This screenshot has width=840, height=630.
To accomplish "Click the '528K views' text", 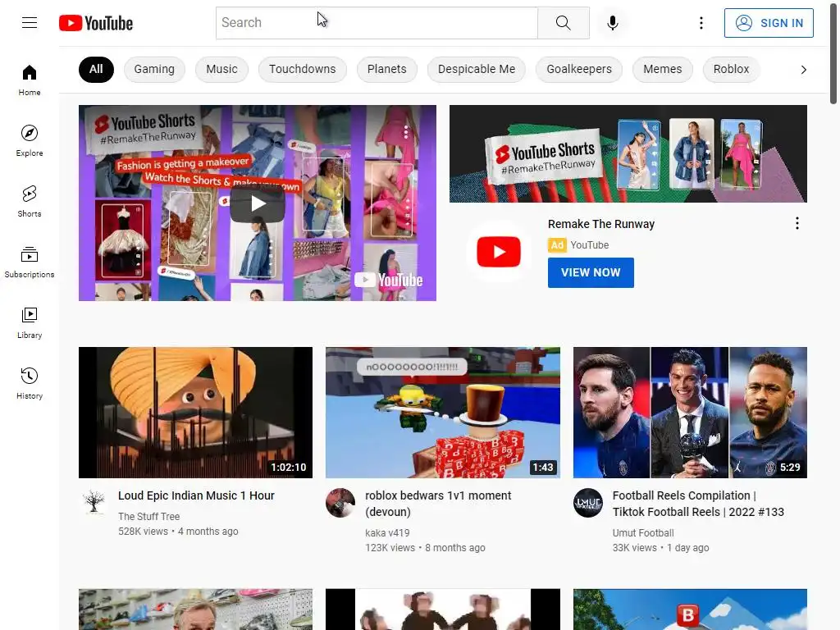I will click(x=143, y=532).
